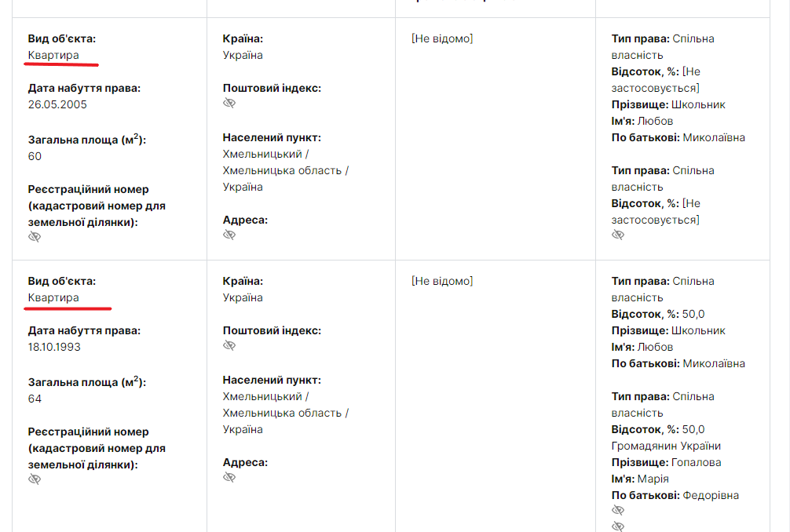Viewport: 790px width, 532px height.
Task: Click hidden address icon for 64 m² apartment
Action: [x=229, y=477]
